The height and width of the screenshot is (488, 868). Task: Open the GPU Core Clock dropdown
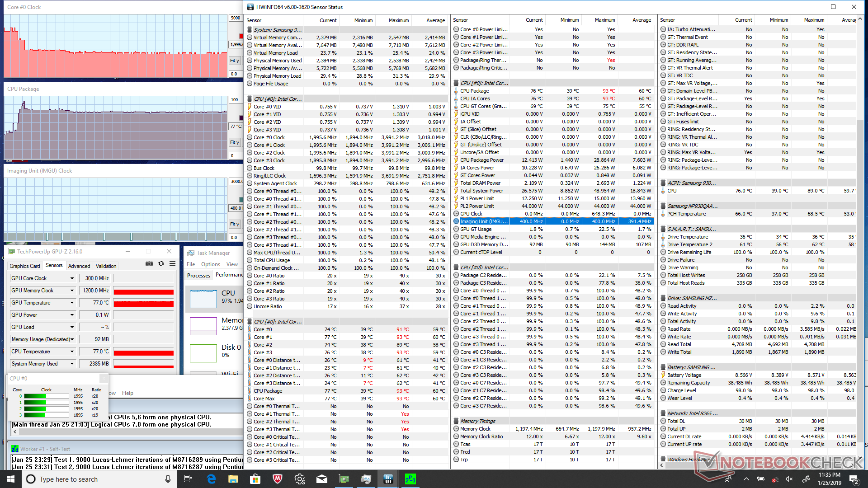(72, 278)
